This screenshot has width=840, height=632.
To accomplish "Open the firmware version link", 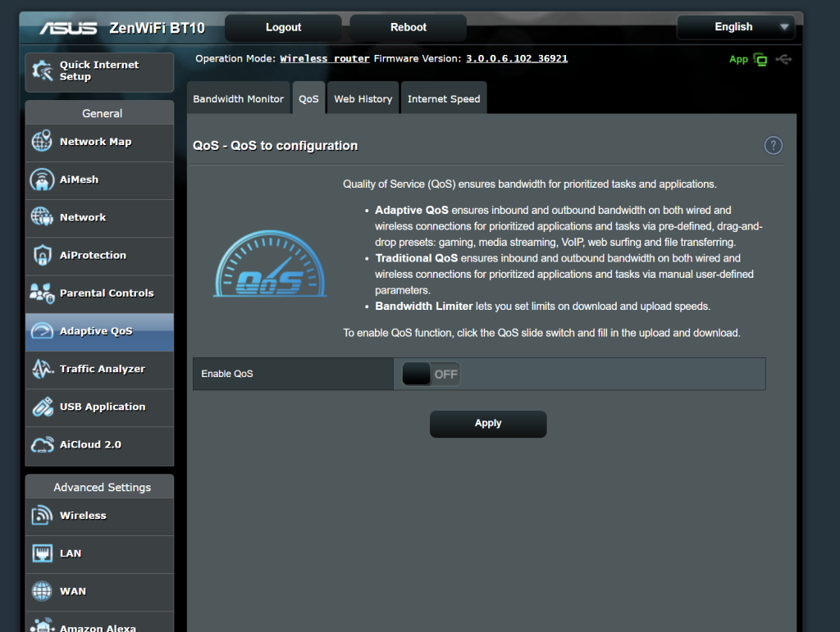I will [x=516, y=59].
